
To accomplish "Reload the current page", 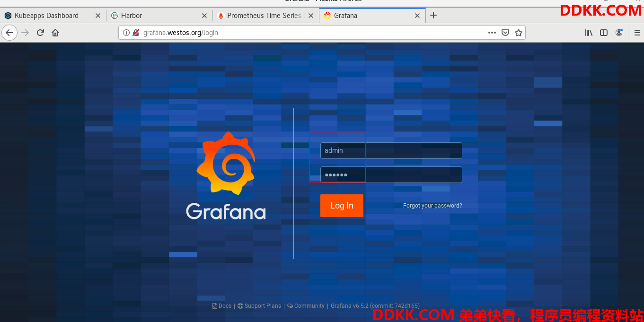I will pyautogui.click(x=40, y=33).
